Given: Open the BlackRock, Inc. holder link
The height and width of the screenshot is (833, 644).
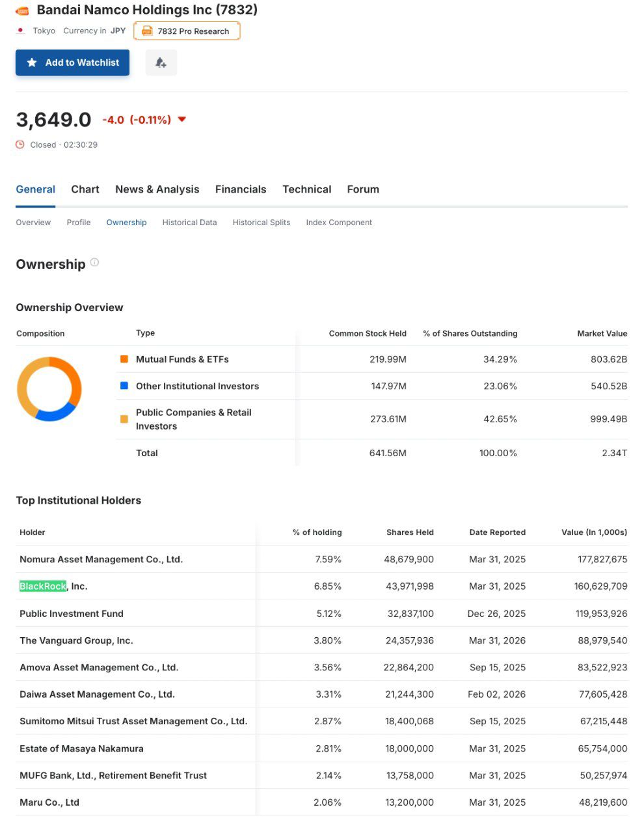Looking at the screenshot, I should [x=53, y=586].
